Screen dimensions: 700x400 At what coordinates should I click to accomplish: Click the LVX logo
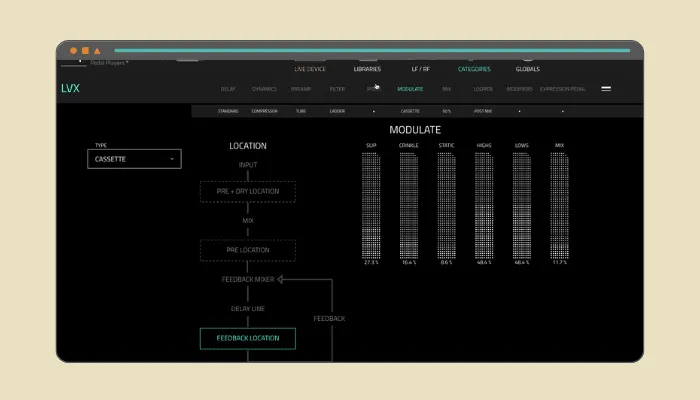tap(71, 88)
